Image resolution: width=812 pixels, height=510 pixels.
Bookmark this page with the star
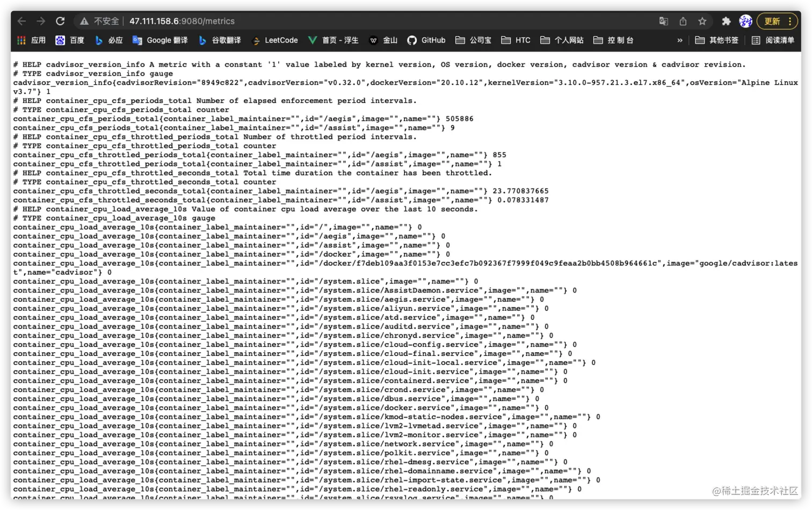tap(702, 21)
